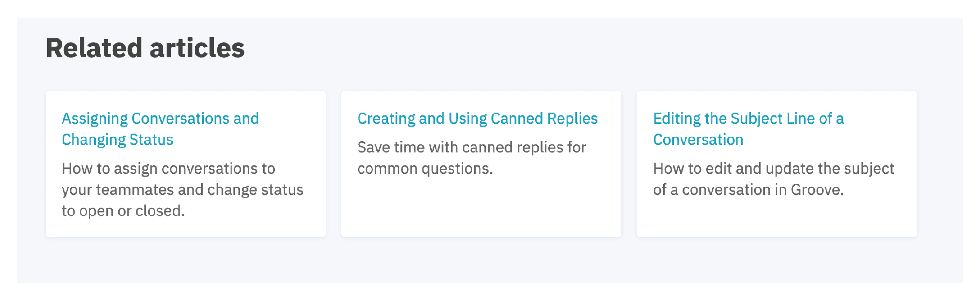The height and width of the screenshot is (300, 980).
Task: Open the Creating and Using Canned Replies article
Action: [x=477, y=119]
